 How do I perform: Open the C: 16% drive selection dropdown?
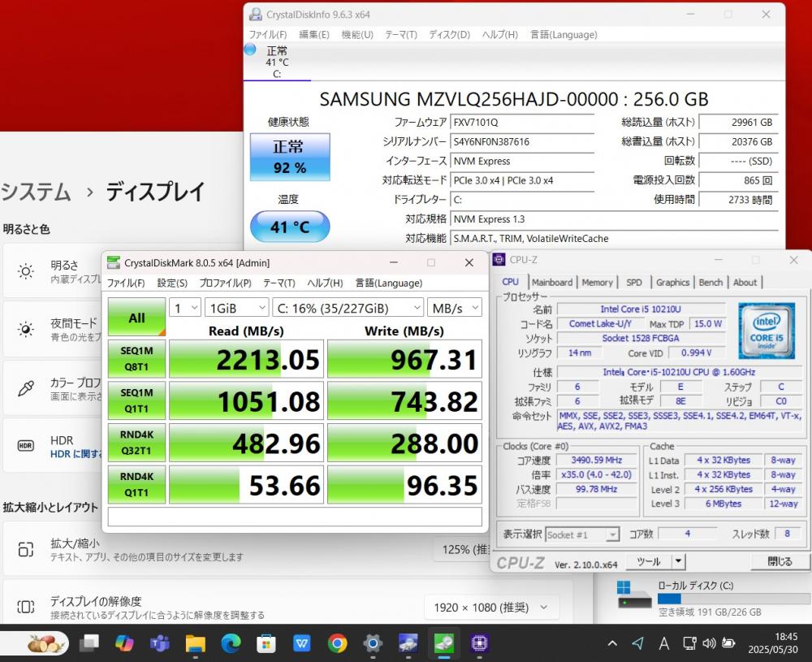(348, 308)
